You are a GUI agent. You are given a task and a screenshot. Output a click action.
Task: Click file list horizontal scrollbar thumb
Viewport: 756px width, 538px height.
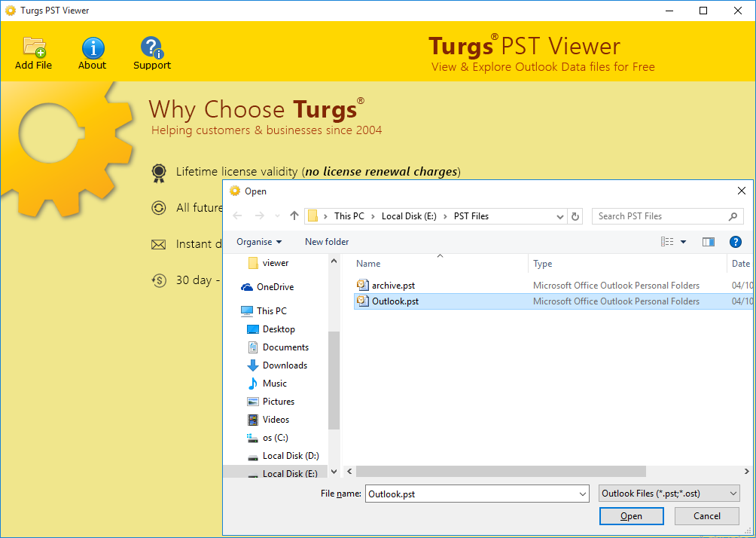point(501,472)
